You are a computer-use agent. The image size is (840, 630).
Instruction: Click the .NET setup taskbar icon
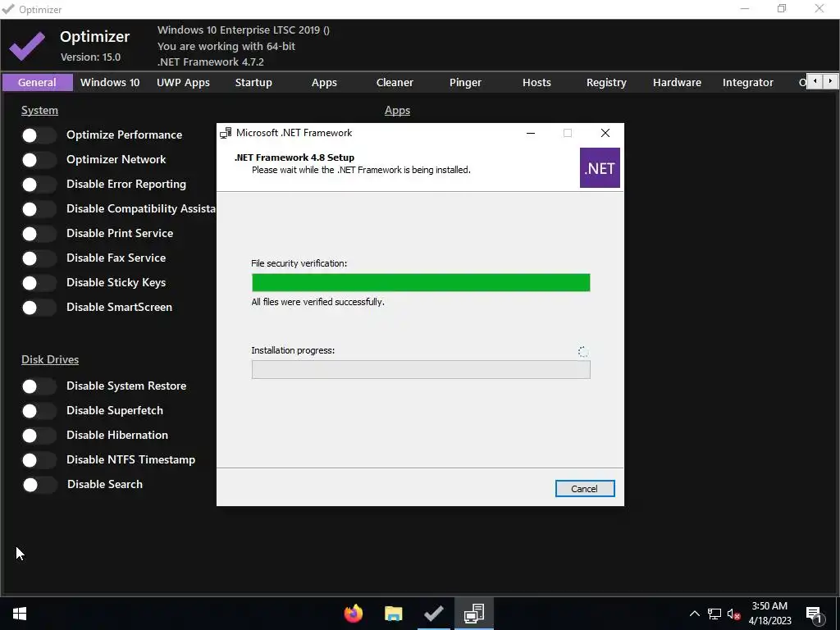pyautogui.click(x=474, y=614)
